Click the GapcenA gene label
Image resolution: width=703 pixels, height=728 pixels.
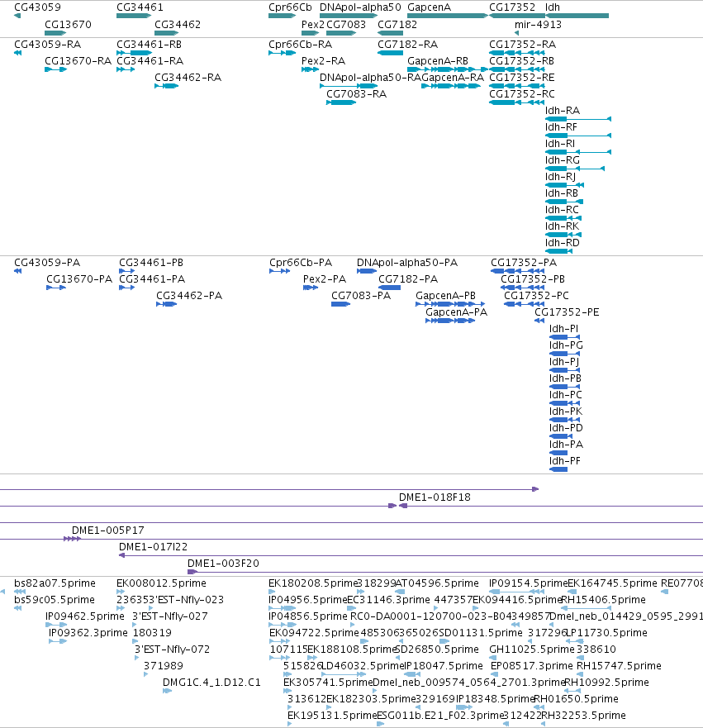(429, 7)
